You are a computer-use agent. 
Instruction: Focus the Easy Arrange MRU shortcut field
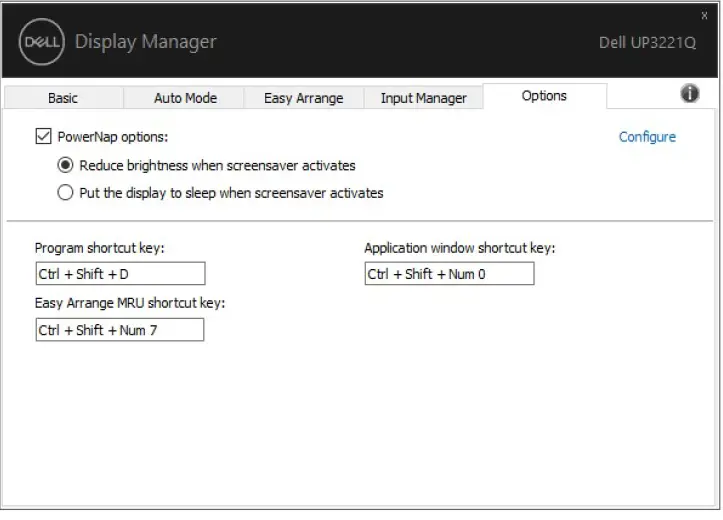click(120, 330)
